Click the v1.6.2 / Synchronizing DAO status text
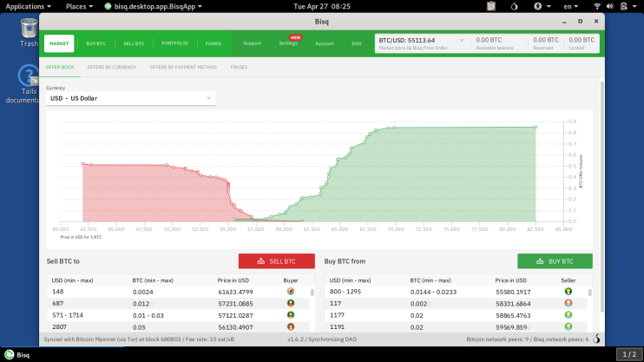The height and width of the screenshot is (362, 644). tap(322, 339)
